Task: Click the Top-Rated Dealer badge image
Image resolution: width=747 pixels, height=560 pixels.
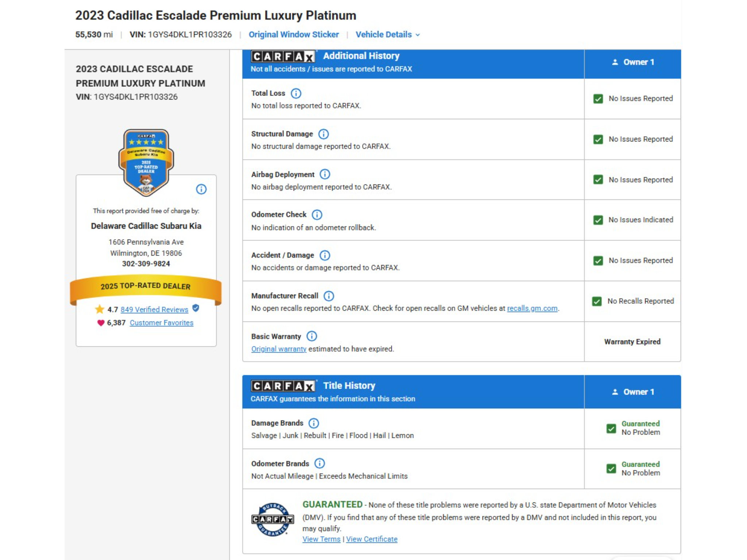Action: 146,163
